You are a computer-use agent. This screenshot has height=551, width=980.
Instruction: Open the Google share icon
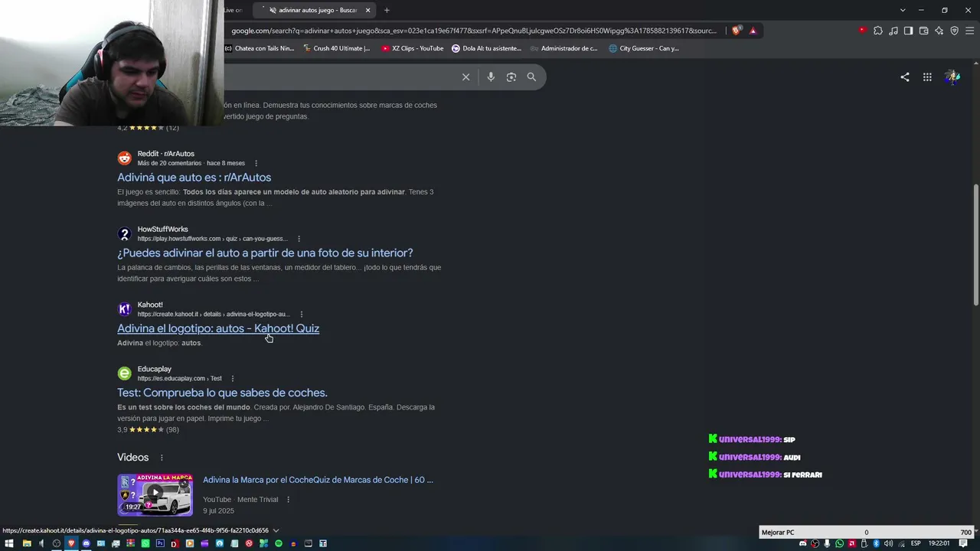click(x=905, y=77)
